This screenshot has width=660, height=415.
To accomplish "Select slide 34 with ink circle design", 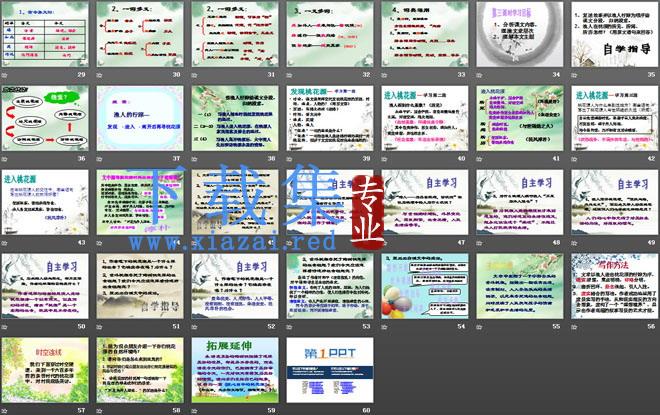I will pos(520,34).
